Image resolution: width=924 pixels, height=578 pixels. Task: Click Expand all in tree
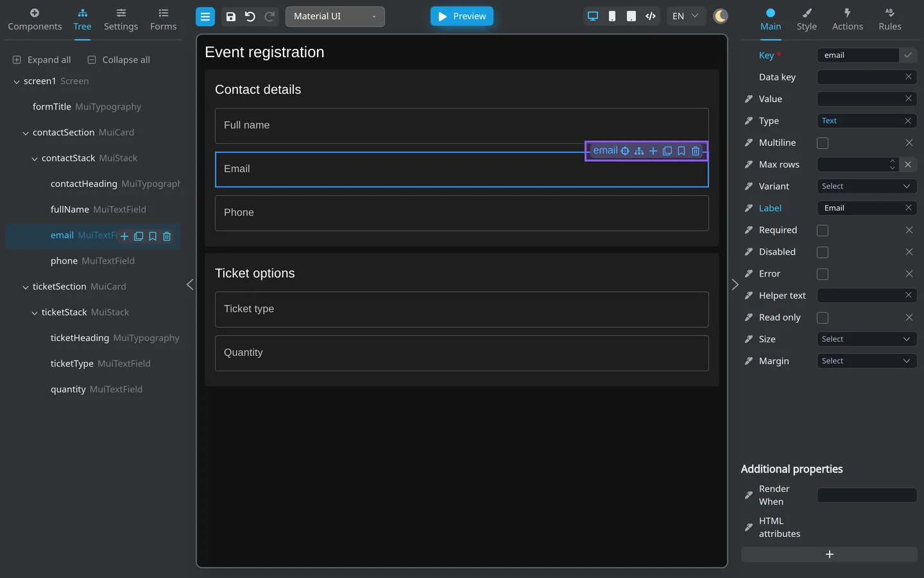[42, 60]
